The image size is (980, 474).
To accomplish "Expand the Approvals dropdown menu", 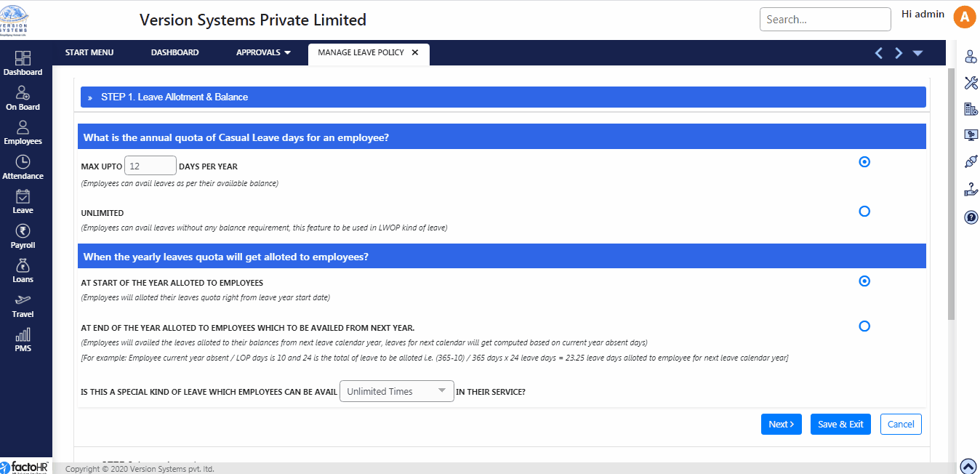I will [263, 52].
